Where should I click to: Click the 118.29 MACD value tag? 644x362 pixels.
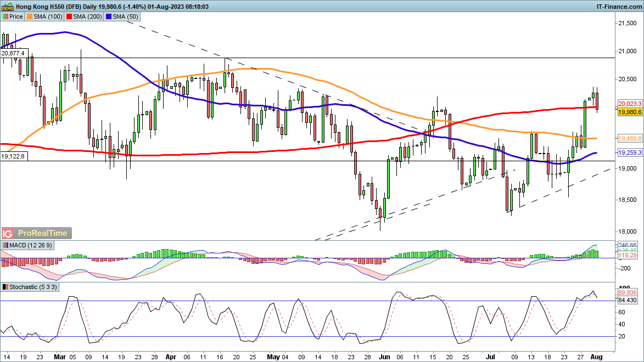[628, 255]
